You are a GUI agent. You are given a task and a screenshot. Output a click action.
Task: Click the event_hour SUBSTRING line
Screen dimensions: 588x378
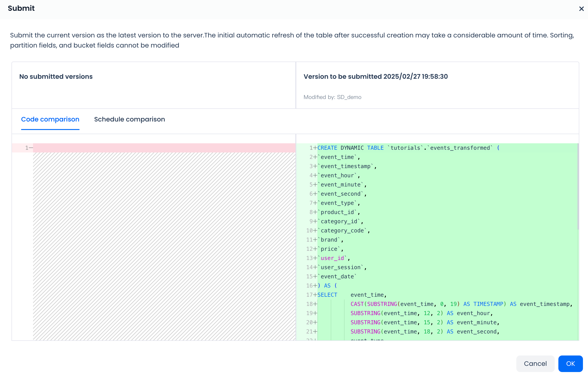click(x=421, y=313)
